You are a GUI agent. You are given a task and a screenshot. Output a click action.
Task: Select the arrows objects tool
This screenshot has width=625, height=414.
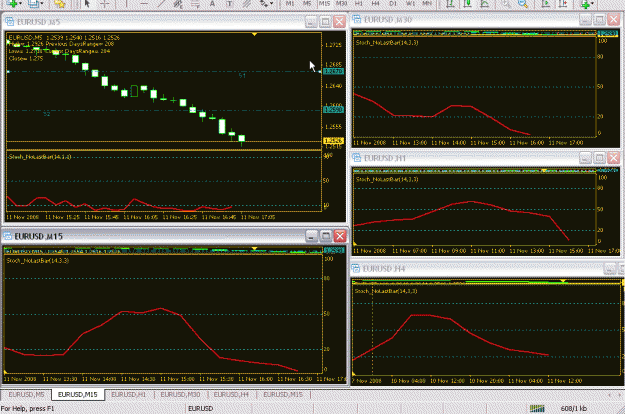pyautogui.click(x=264, y=4)
